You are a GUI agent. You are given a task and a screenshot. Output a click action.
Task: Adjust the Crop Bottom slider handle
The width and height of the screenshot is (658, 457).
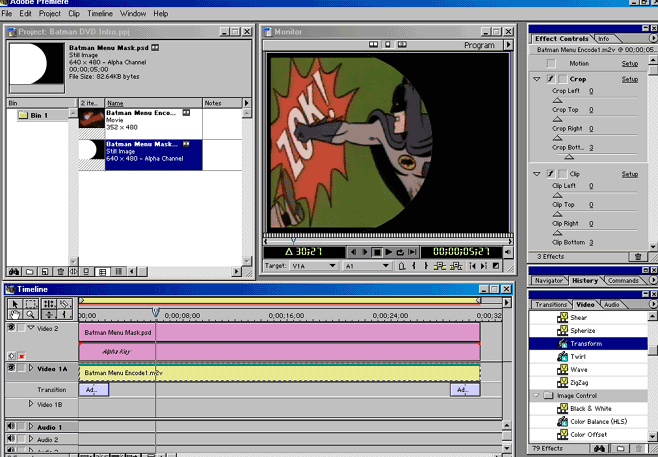point(569,157)
